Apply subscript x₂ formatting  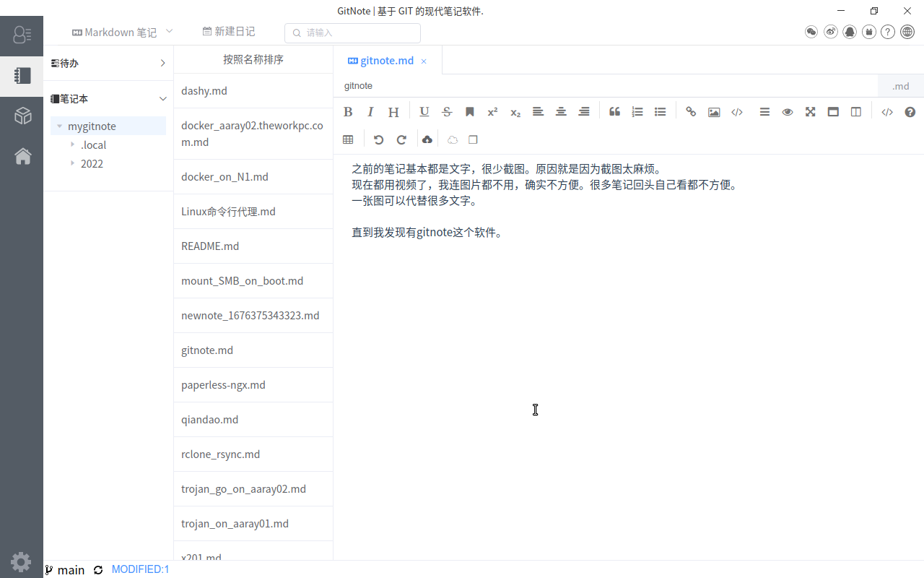pyautogui.click(x=515, y=112)
